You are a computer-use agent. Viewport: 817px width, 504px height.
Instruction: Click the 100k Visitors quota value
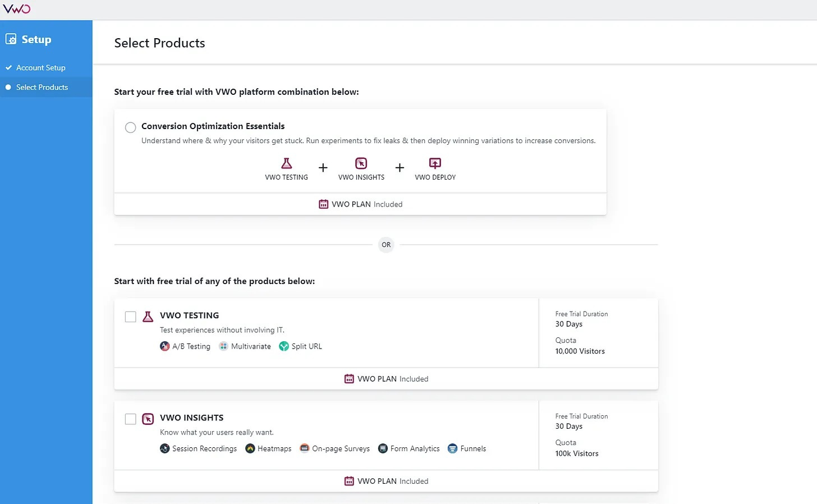577,453
